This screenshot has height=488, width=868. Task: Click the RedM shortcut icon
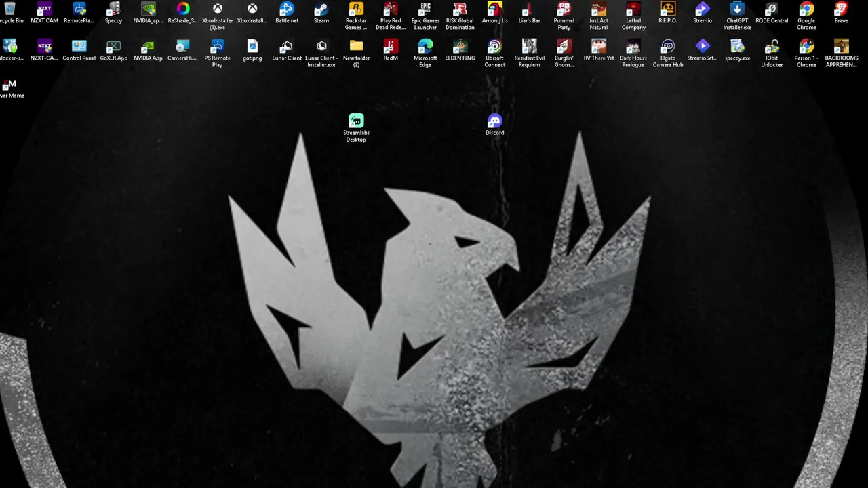click(x=391, y=46)
